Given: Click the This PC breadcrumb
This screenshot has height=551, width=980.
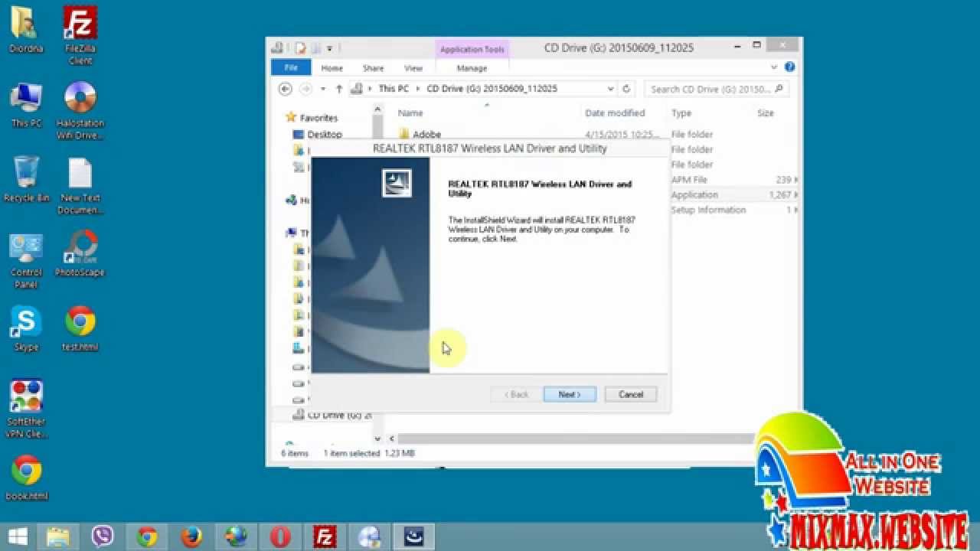Looking at the screenshot, I should 394,89.
